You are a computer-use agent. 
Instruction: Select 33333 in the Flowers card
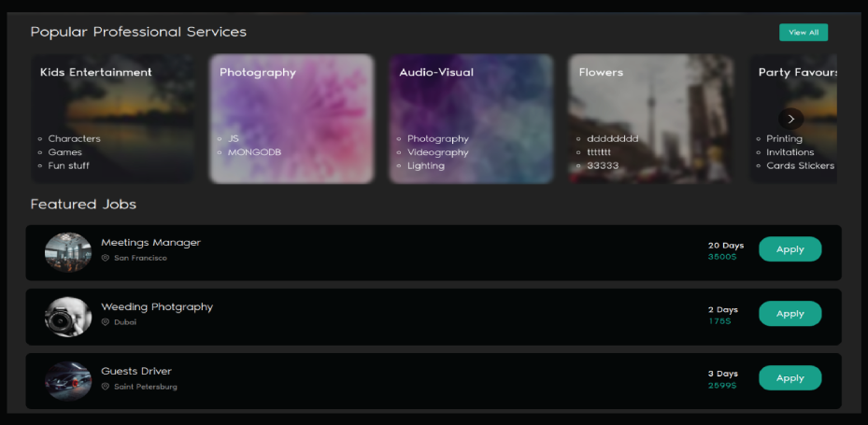click(x=603, y=165)
